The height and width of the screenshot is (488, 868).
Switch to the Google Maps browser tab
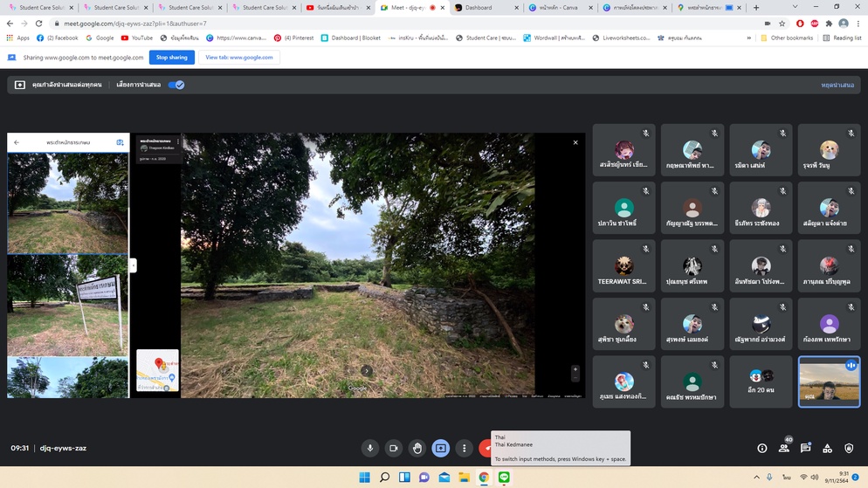coord(709,8)
